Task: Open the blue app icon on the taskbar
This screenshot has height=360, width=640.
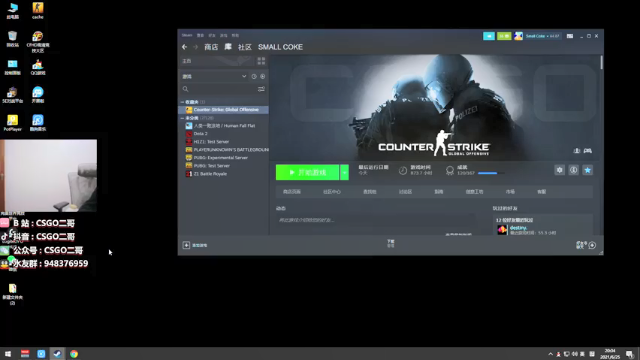Action: [41, 353]
